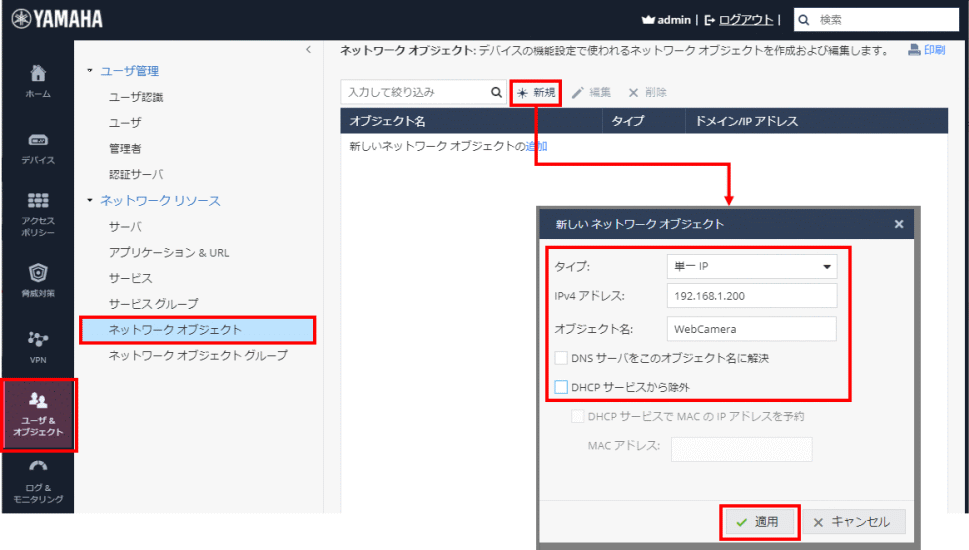Click the IPv4 address input field
Image resolution: width=969 pixels, height=550 pixels.
pos(750,296)
